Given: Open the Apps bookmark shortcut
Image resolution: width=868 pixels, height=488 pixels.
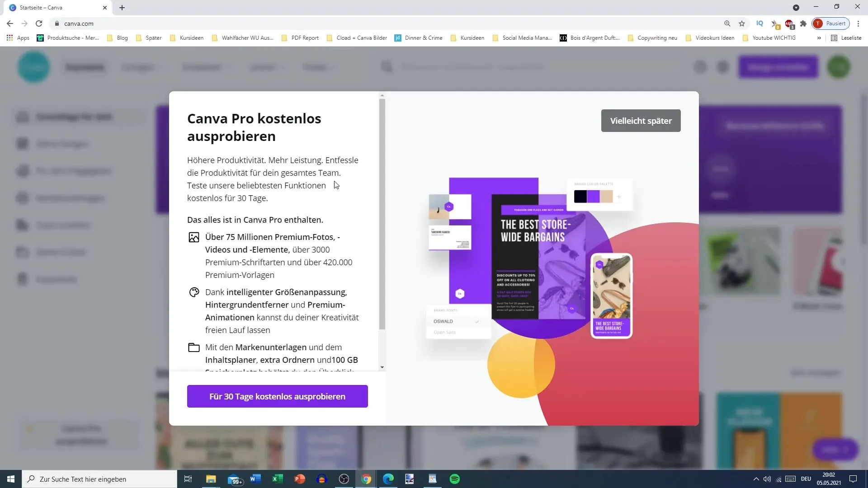Looking at the screenshot, I should pos(18,38).
